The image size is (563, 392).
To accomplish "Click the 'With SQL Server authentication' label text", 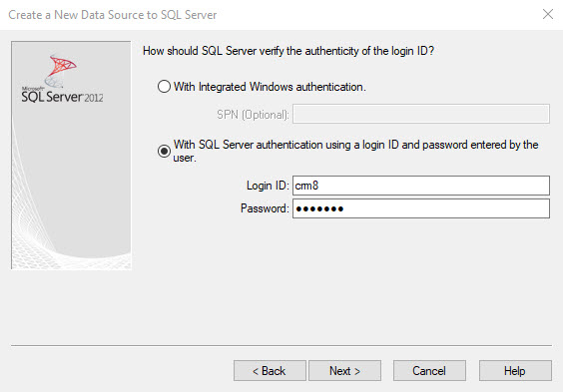I will pos(355,151).
